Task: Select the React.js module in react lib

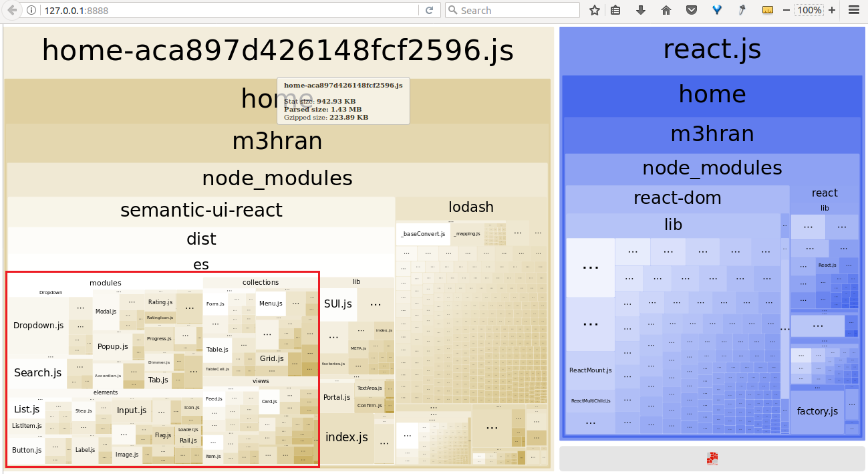Action: click(827, 265)
